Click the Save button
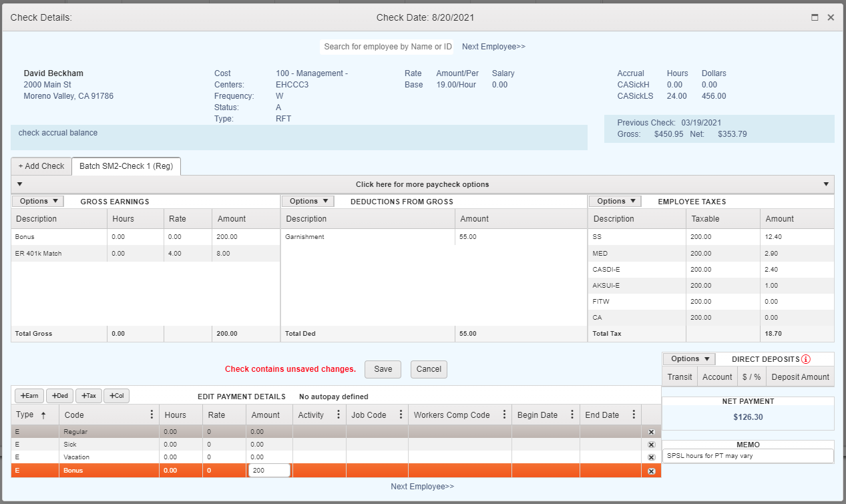Viewport: 846px width, 504px height. pyautogui.click(x=383, y=369)
